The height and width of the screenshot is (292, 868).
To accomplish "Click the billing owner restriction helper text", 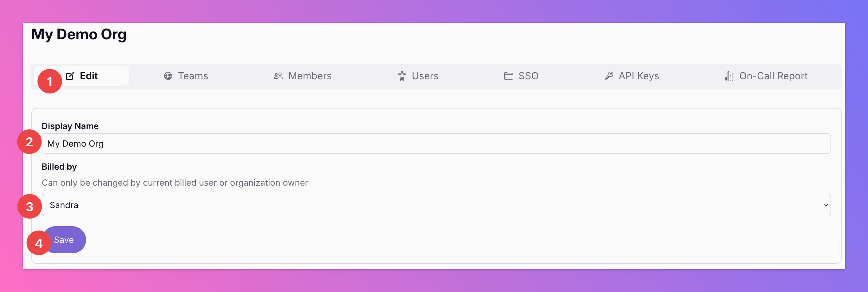I will click(175, 183).
